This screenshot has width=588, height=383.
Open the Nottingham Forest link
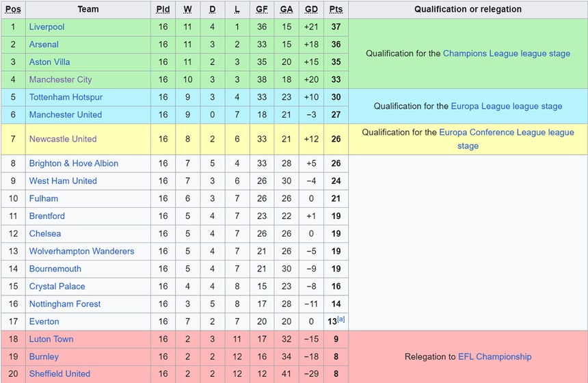[65, 304]
